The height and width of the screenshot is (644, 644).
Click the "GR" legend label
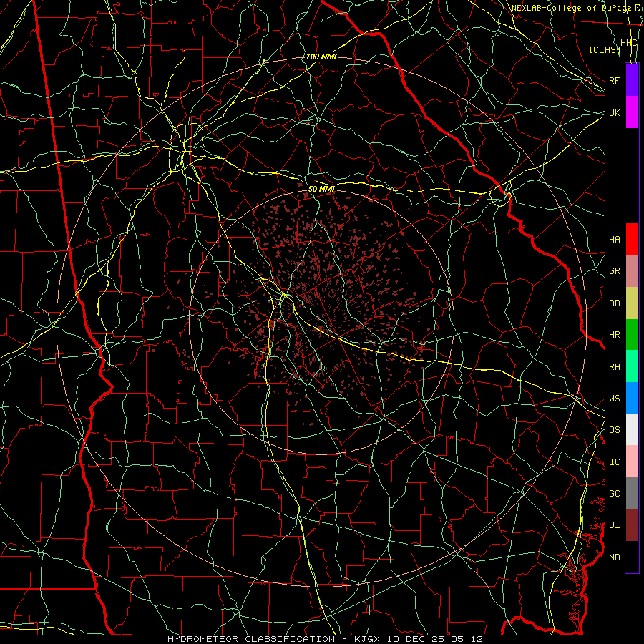click(x=615, y=271)
